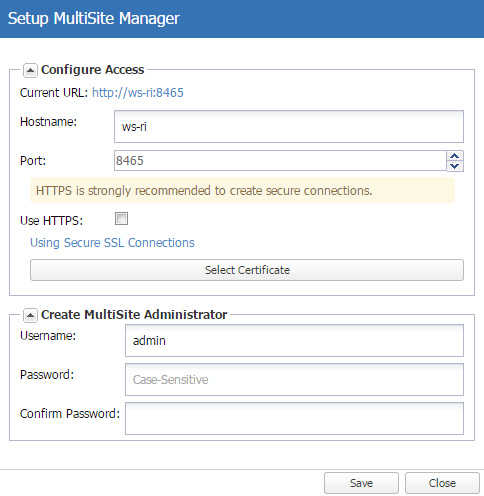Decrease the port number with down arrow
The height and width of the screenshot is (496, 484).
[x=455, y=166]
